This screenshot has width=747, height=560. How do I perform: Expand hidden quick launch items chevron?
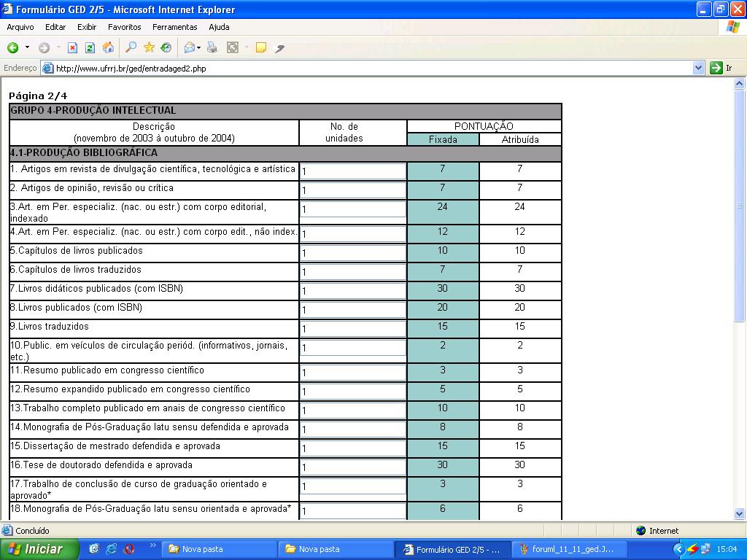[x=153, y=545]
